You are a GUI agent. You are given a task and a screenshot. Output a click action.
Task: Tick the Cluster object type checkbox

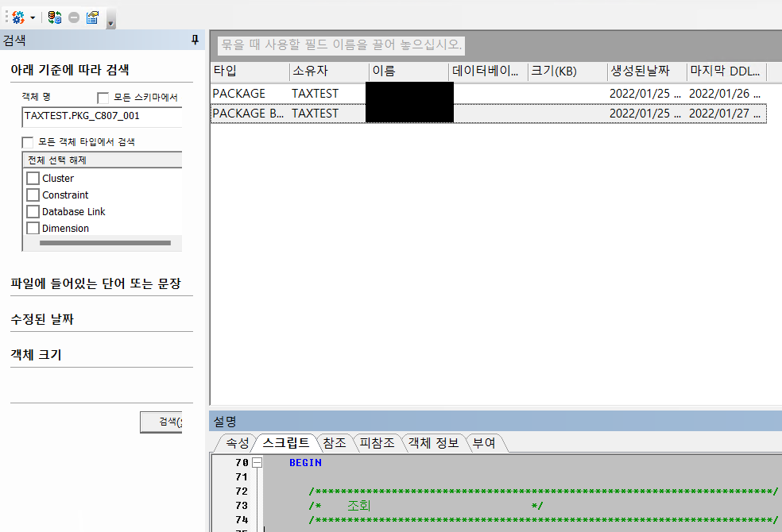click(x=33, y=178)
